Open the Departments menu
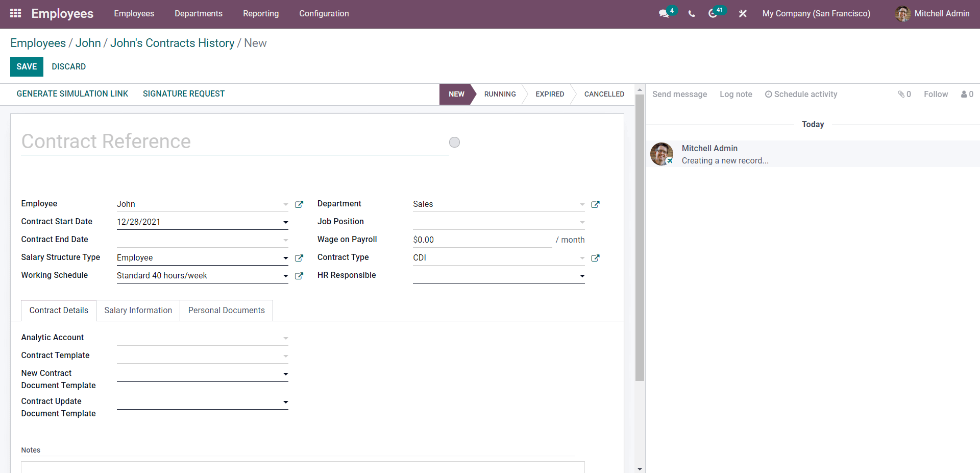 pyautogui.click(x=199, y=14)
